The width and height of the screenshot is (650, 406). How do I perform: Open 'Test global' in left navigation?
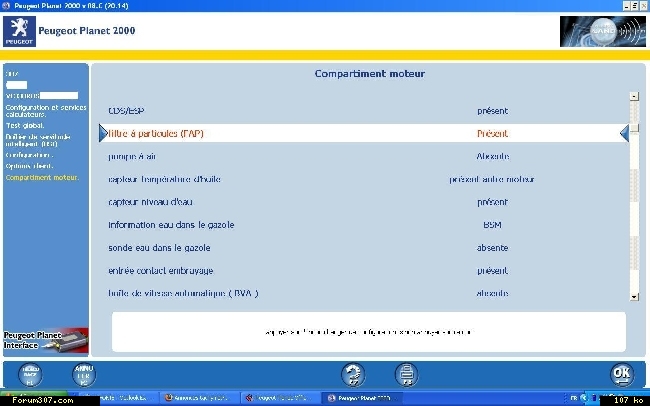(26, 126)
